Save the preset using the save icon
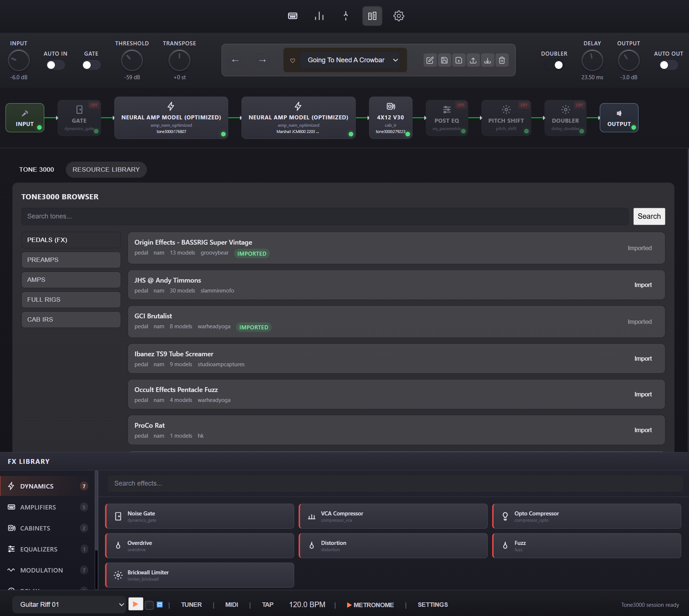689x616 pixels. coord(444,60)
